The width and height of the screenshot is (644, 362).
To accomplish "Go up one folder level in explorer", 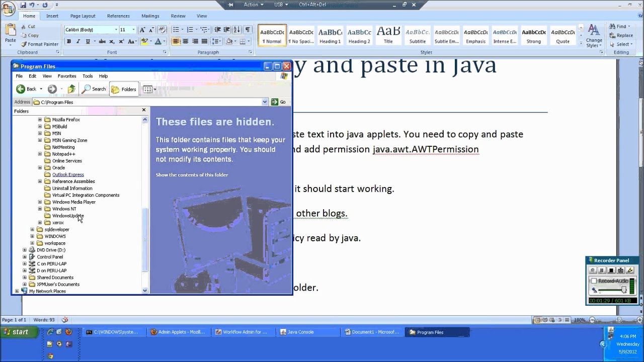I will (71, 89).
